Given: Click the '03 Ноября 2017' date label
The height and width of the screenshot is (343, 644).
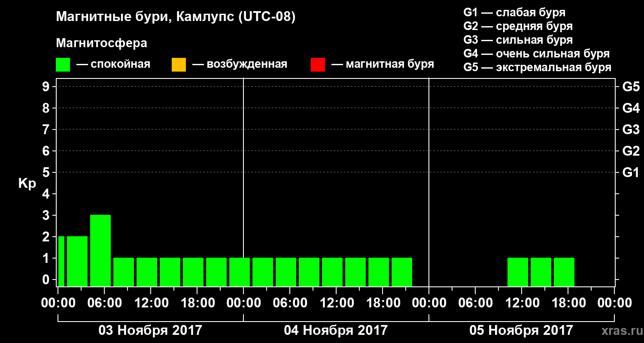Looking at the screenshot, I should 150,330.
